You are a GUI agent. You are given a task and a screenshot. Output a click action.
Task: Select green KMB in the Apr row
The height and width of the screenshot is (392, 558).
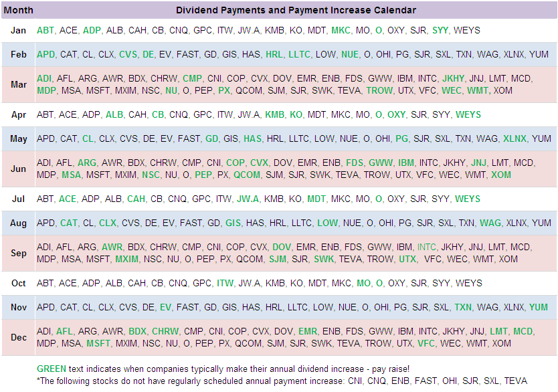pos(274,114)
